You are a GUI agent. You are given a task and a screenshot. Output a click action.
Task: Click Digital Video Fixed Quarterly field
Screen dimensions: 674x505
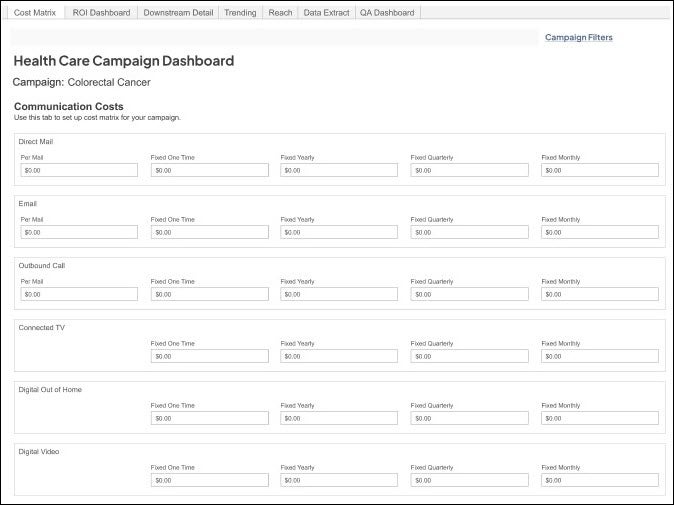click(x=469, y=480)
